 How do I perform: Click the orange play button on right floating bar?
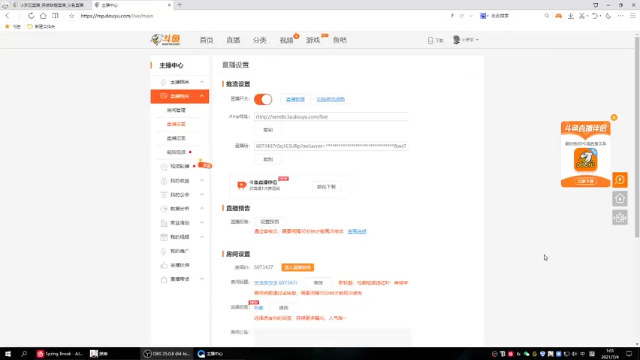point(620,180)
